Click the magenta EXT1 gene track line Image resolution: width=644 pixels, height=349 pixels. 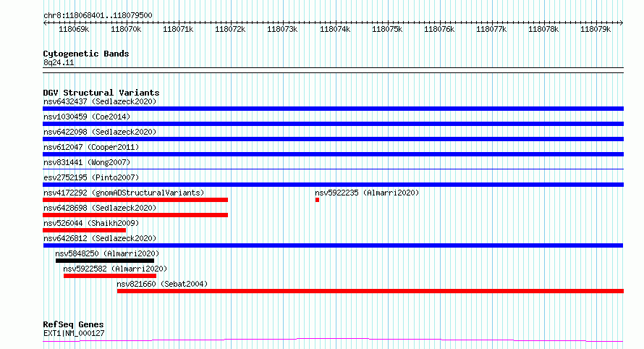pyautogui.click(x=333, y=340)
